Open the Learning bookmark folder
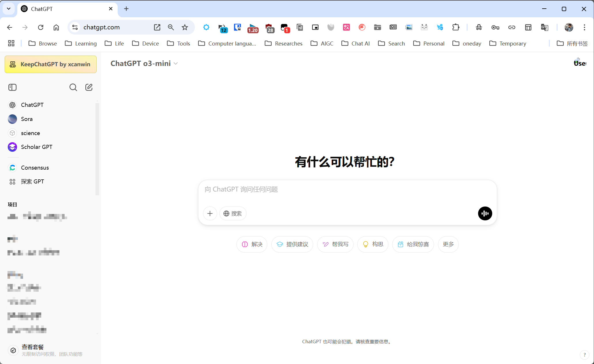The width and height of the screenshot is (594, 364). point(81,43)
